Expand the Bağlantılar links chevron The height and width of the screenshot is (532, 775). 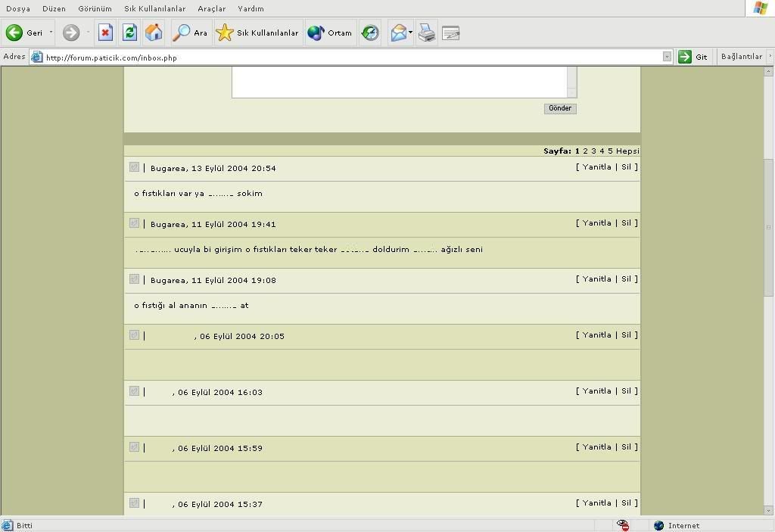click(770, 56)
